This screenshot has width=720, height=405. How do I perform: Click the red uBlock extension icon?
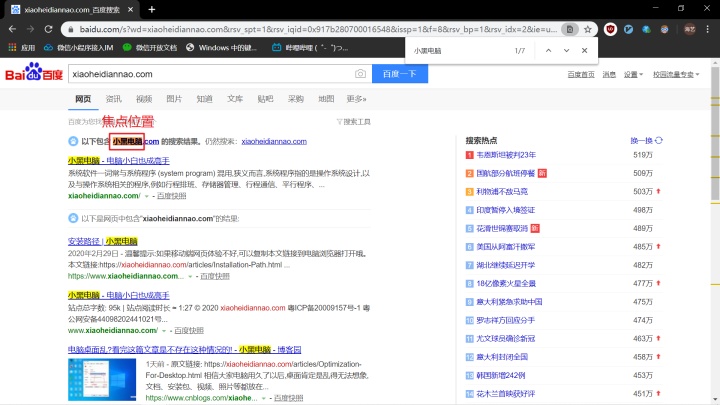tap(610, 29)
